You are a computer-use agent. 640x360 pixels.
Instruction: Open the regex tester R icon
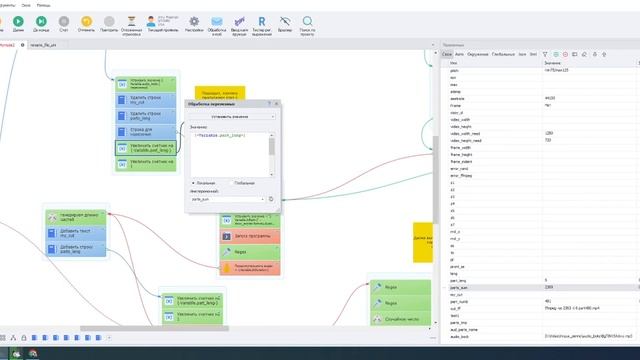pos(262,21)
